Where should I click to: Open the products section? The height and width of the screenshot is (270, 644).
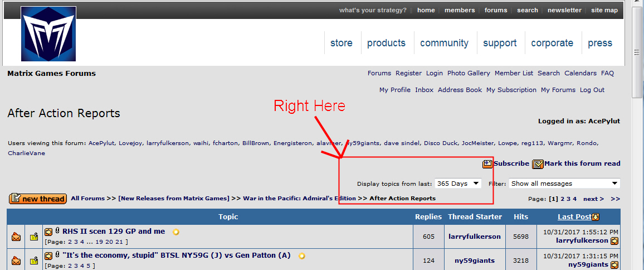(x=386, y=43)
